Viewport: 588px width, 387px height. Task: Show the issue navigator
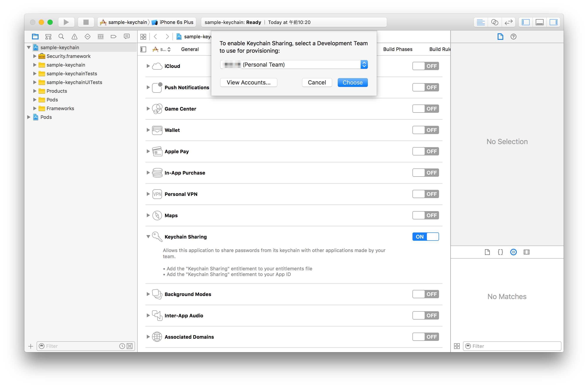tap(74, 36)
